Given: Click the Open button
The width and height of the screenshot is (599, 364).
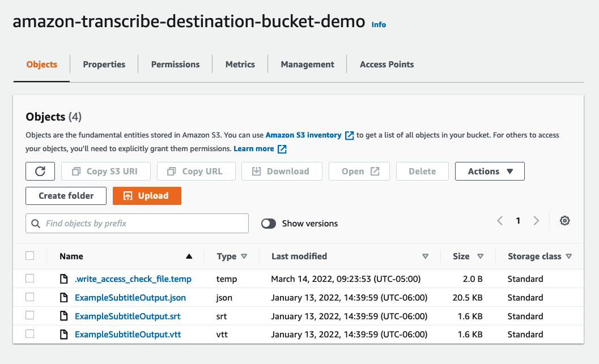Looking at the screenshot, I should [359, 172].
